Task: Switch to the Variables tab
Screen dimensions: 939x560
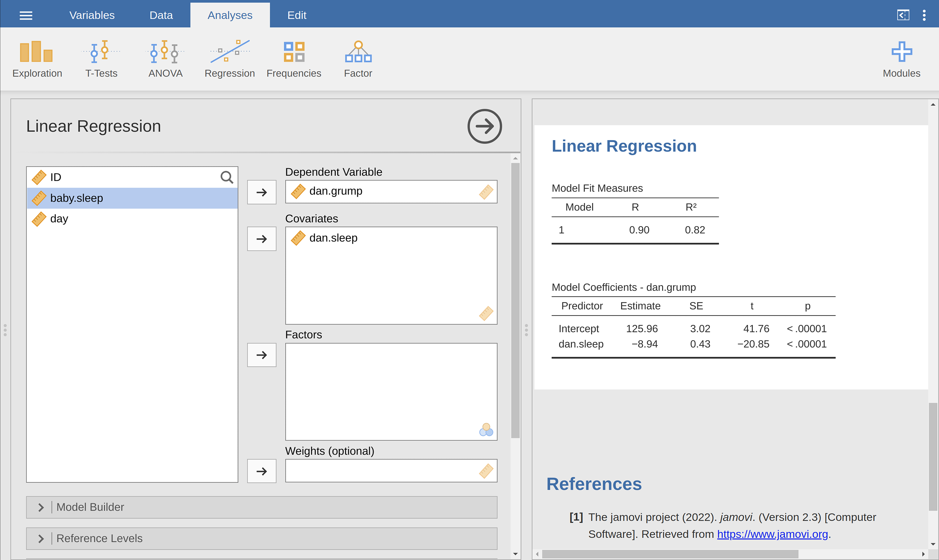Action: click(92, 15)
